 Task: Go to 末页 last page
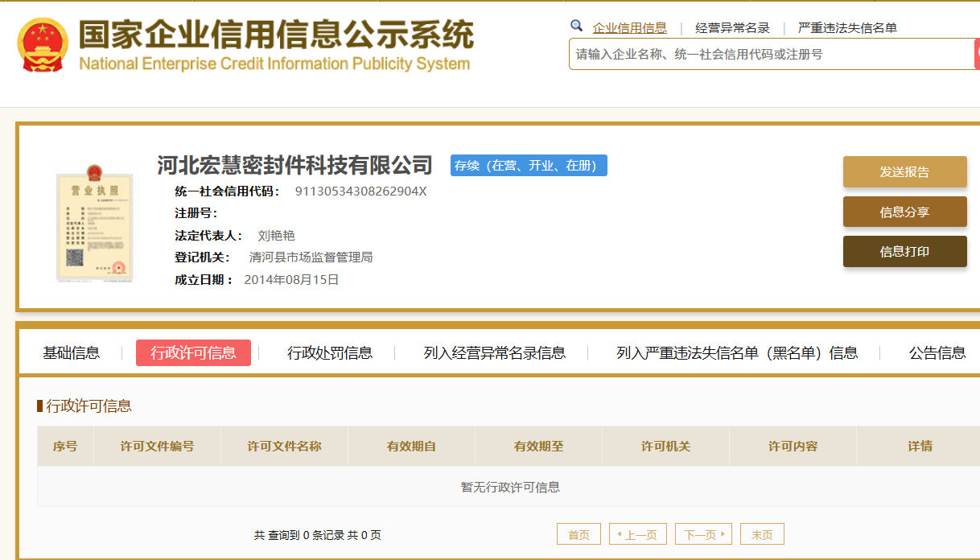click(x=762, y=534)
